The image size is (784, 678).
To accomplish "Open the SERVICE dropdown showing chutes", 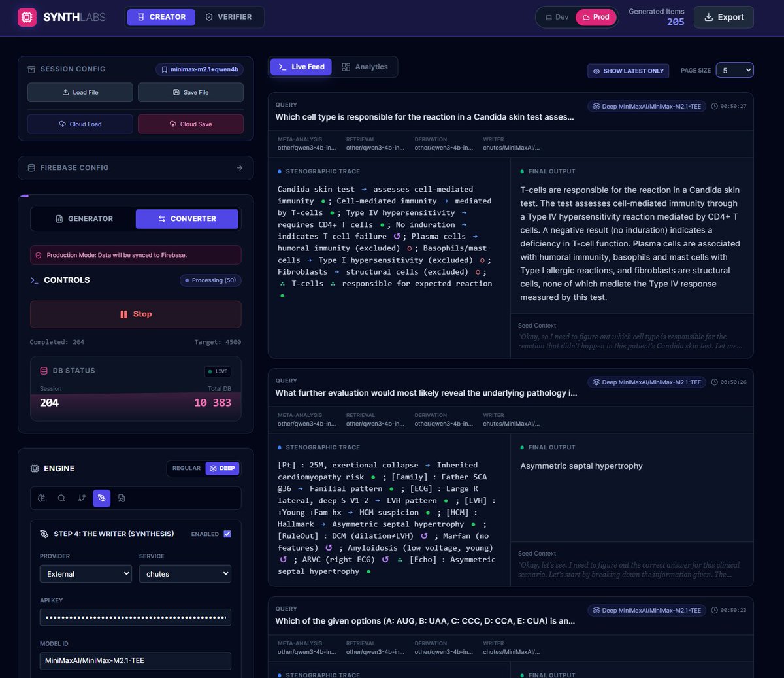I will pos(185,574).
